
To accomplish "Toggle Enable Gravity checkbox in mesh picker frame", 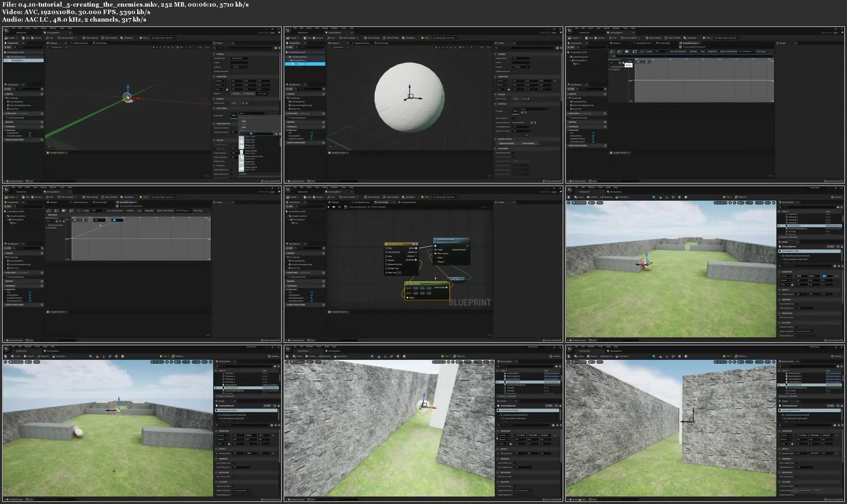I will pyautogui.click(x=231, y=161).
